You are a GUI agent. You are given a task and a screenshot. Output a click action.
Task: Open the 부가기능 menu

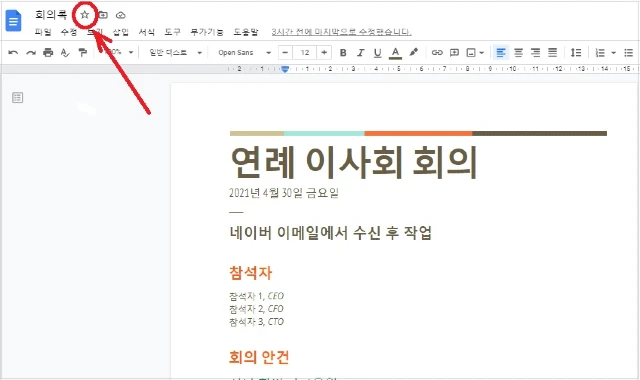click(x=207, y=32)
